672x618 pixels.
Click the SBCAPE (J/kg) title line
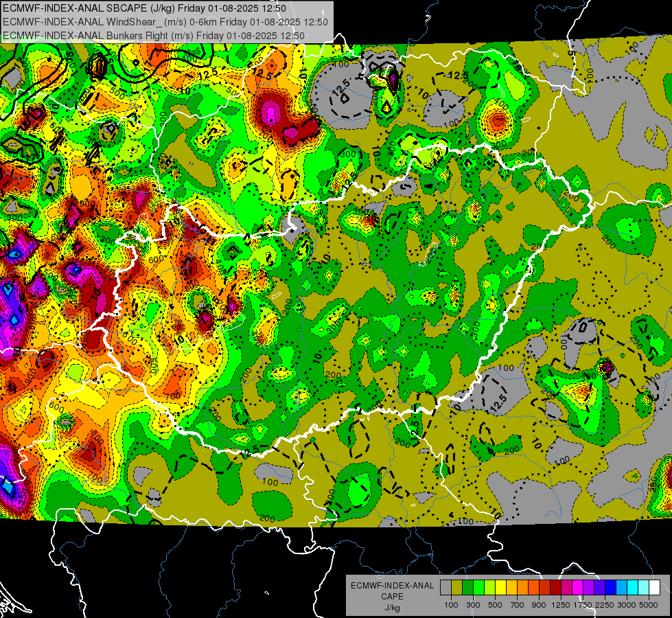point(145,8)
